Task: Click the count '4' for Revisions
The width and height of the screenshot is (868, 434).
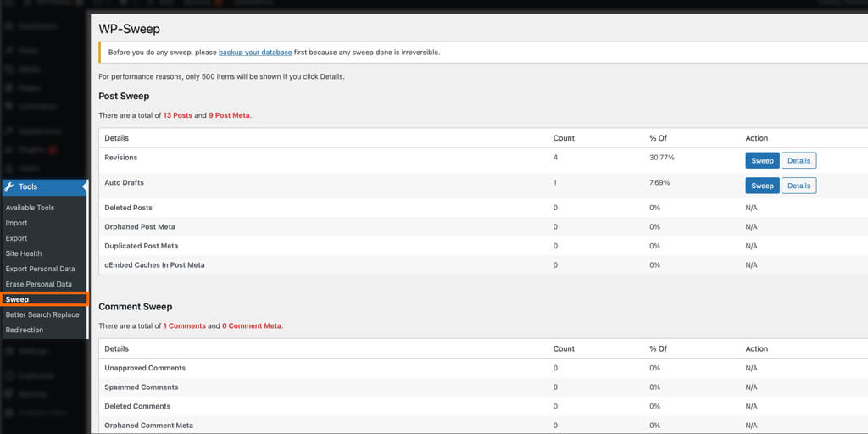Action: pos(555,158)
